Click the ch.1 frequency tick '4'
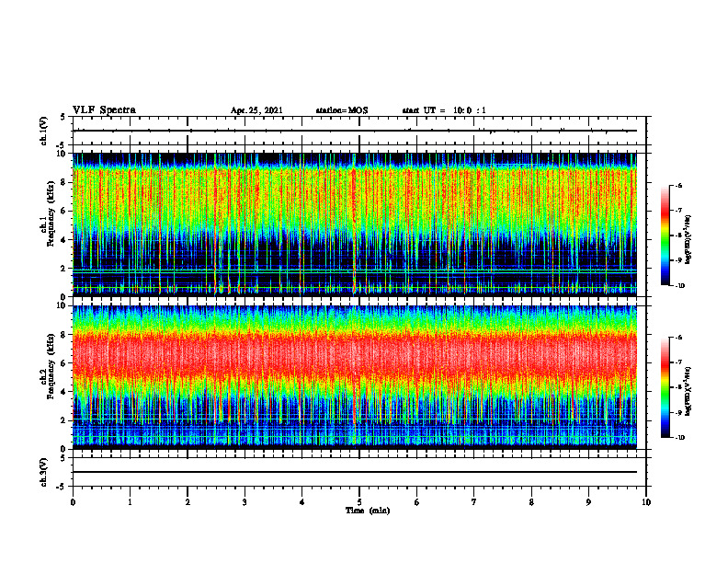The height and width of the screenshot is (563, 728). pos(63,240)
